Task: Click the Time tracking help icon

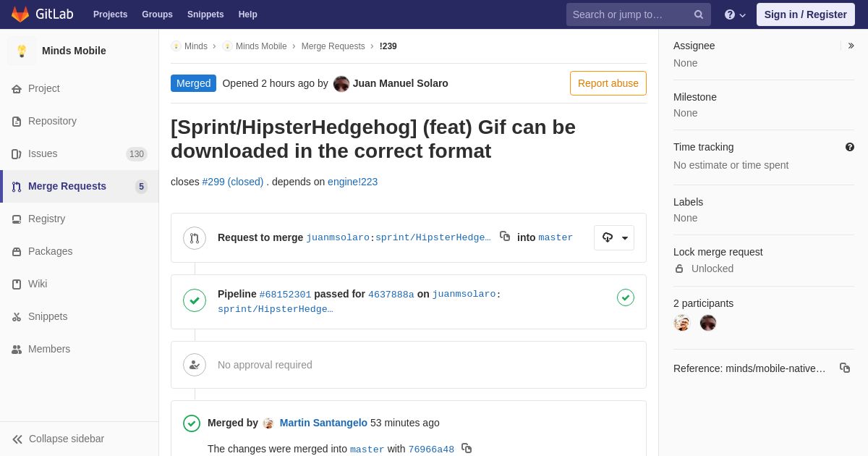Action: point(850,147)
